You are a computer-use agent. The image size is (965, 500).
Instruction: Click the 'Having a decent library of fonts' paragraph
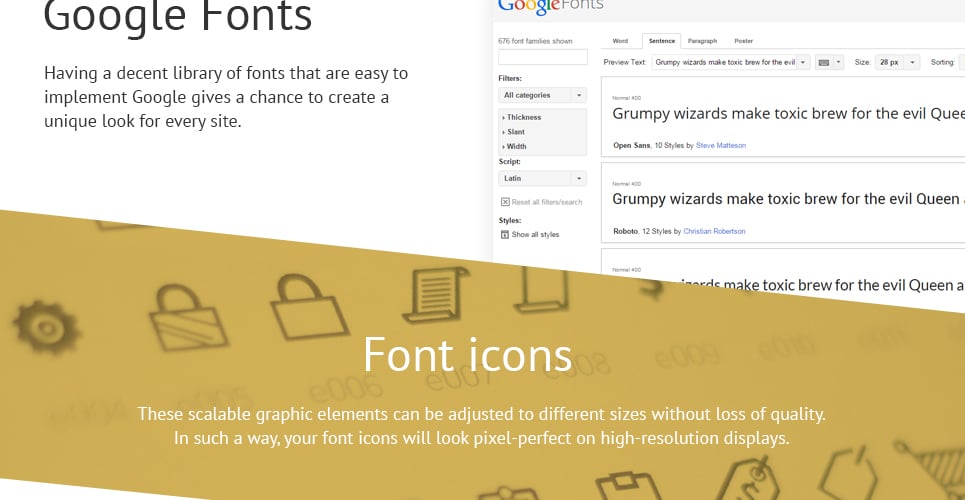tap(226, 97)
